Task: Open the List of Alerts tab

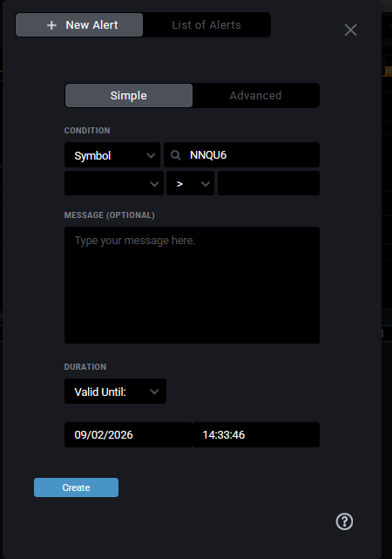Action: [206, 25]
